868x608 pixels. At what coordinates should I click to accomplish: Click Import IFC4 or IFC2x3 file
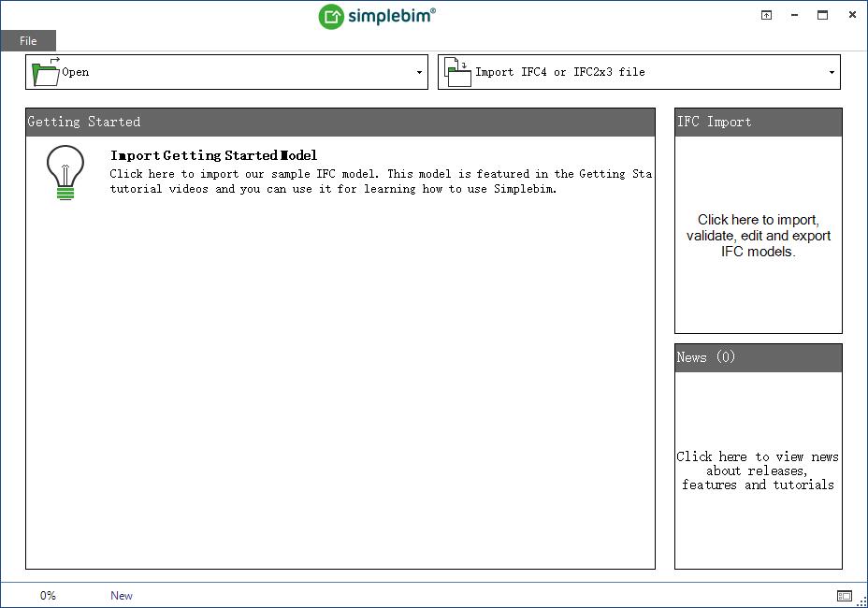tap(559, 72)
